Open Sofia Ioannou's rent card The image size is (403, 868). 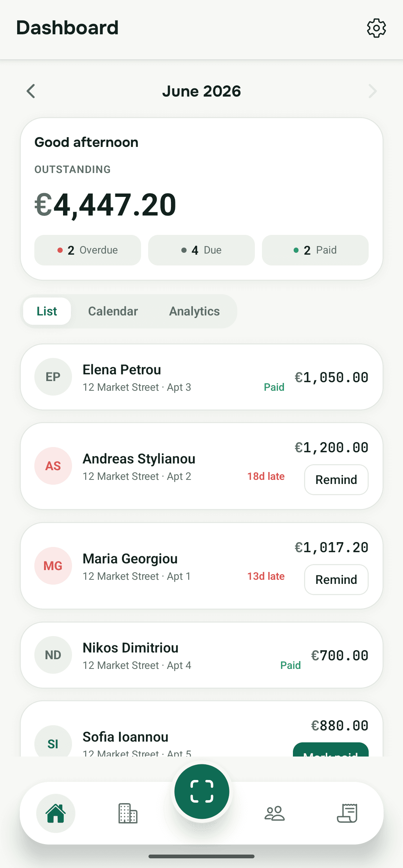(x=201, y=729)
